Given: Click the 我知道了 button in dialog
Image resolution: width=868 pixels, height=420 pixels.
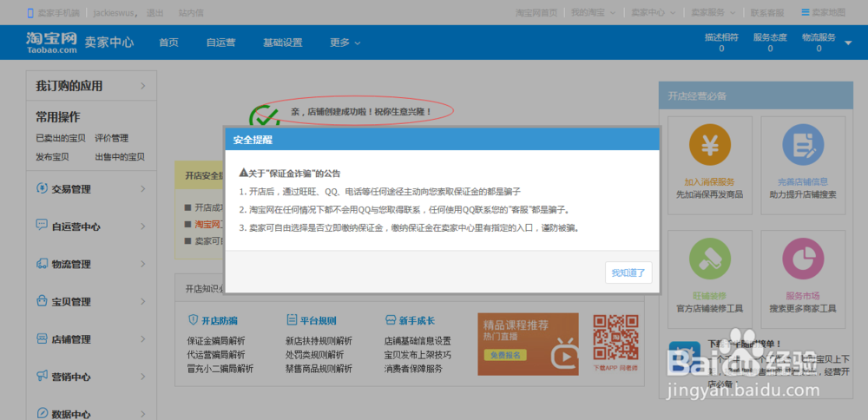Looking at the screenshot, I should [628, 272].
